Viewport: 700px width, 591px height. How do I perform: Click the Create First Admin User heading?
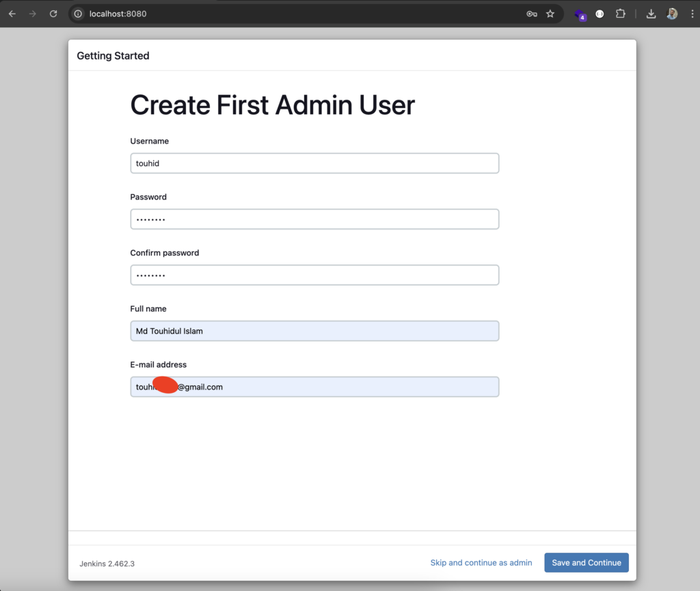tap(272, 105)
